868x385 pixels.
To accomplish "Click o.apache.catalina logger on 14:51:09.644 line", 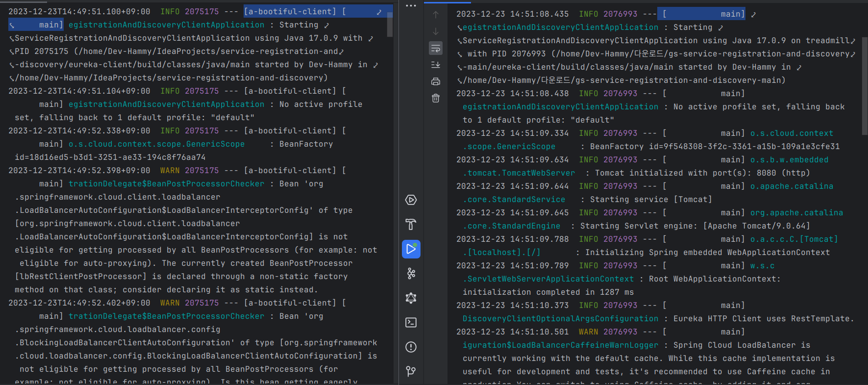I will point(792,186).
